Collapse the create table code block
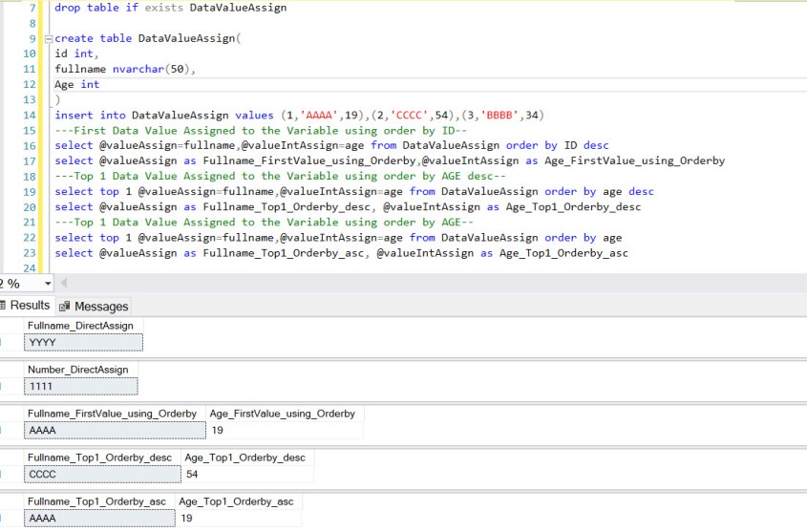This screenshot has width=807, height=532. click(49, 38)
